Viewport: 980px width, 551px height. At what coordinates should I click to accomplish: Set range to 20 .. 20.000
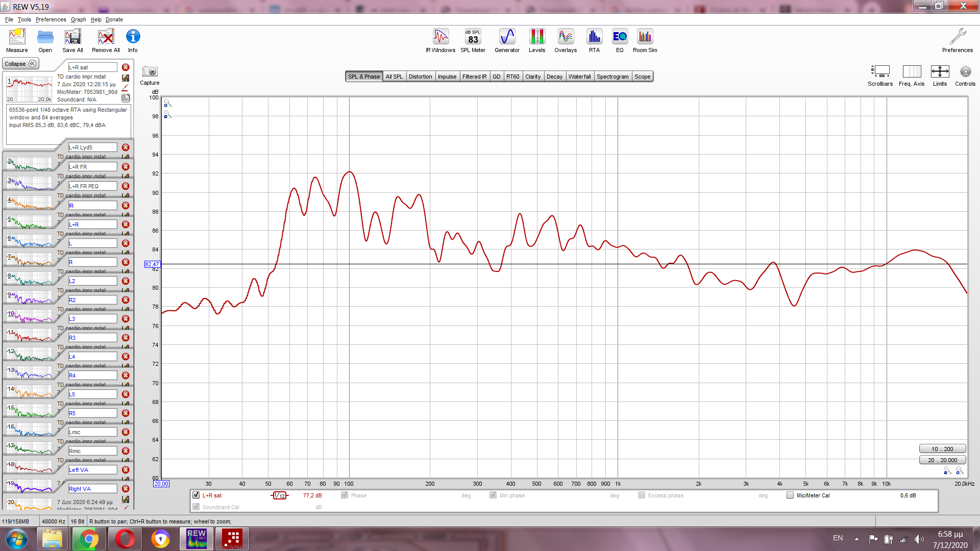click(x=942, y=460)
